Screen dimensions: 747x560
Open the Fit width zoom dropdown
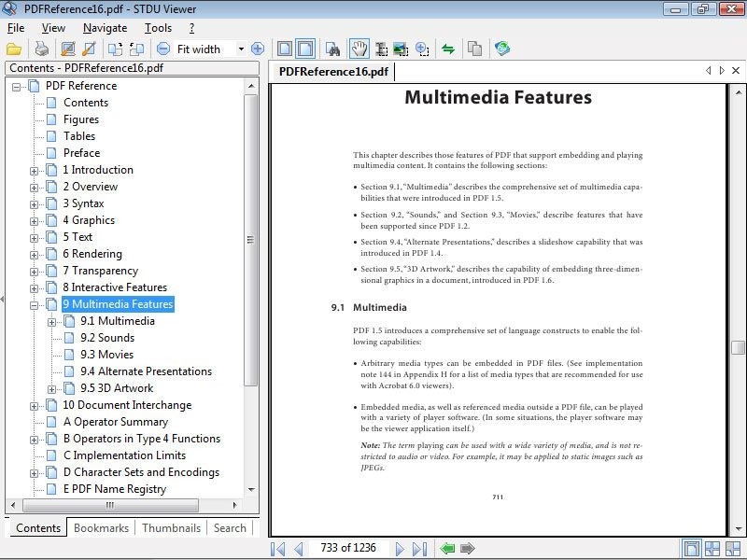(241, 49)
